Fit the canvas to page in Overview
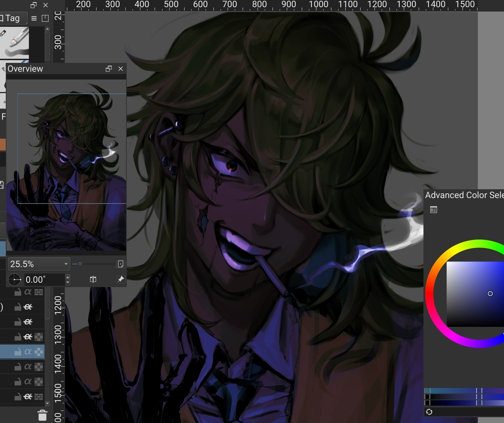Screen dimensions: 504x423 tap(120, 264)
